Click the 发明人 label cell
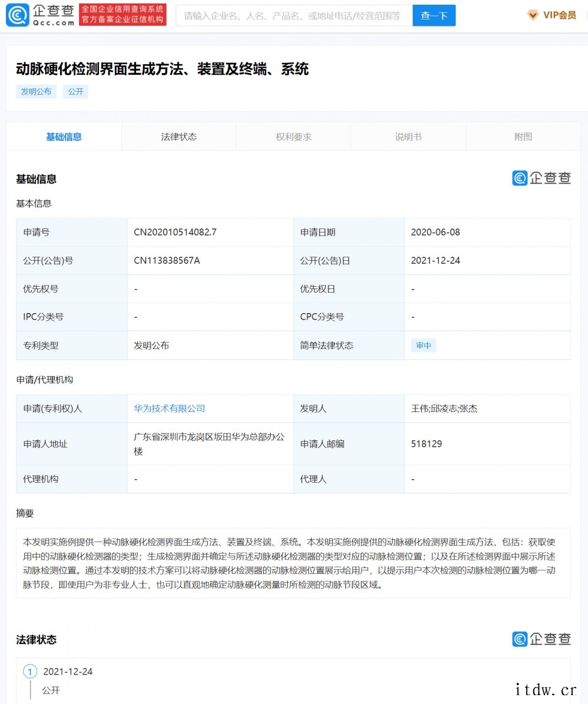This screenshot has height=704, width=588. pyautogui.click(x=349, y=409)
